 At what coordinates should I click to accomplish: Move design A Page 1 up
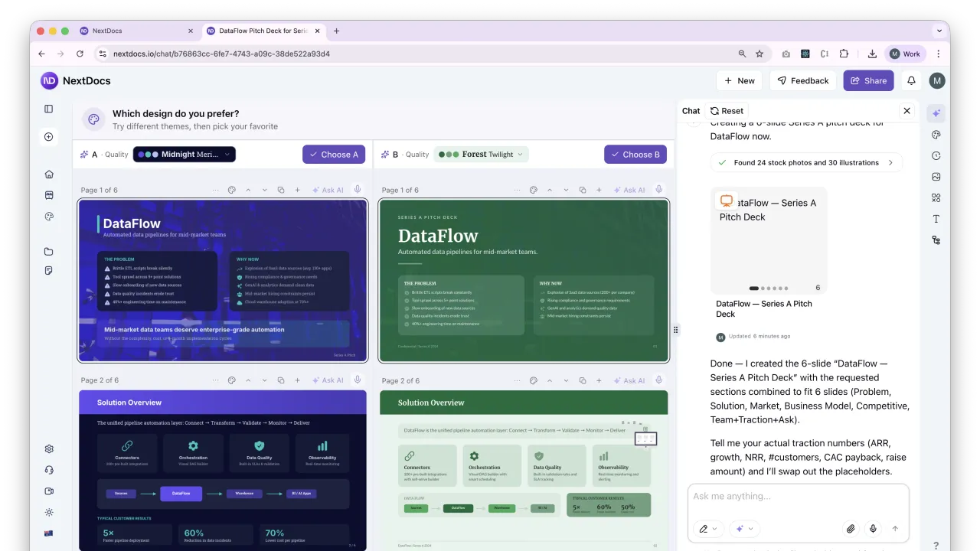pos(248,190)
